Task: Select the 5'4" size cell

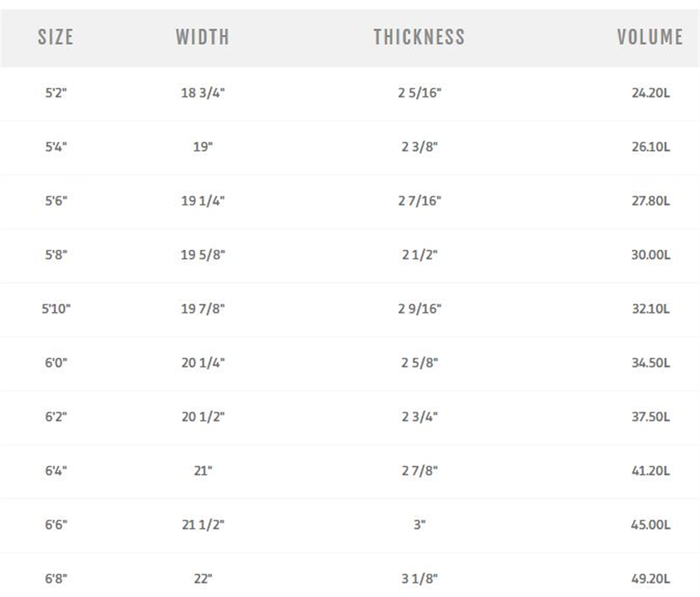Action: (56, 147)
